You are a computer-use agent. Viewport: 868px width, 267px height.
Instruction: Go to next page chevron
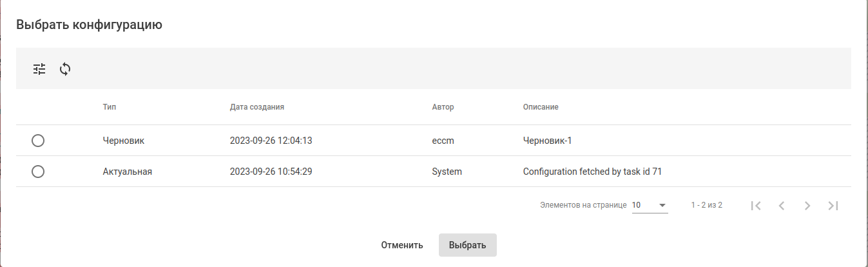click(807, 206)
